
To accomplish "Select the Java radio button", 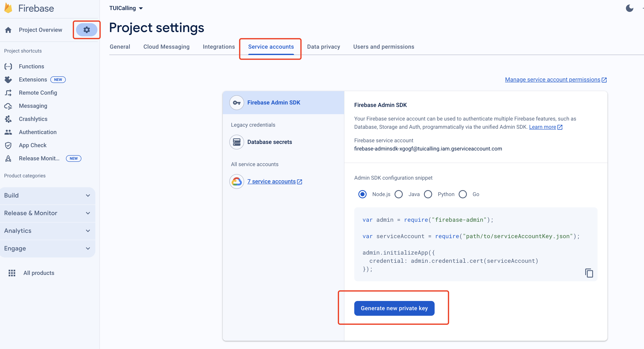I will [x=398, y=194].
